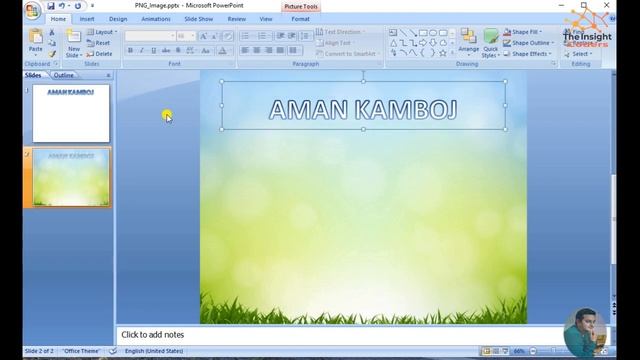
Task: Select the 5-Point Star shape
Action: 443,53
